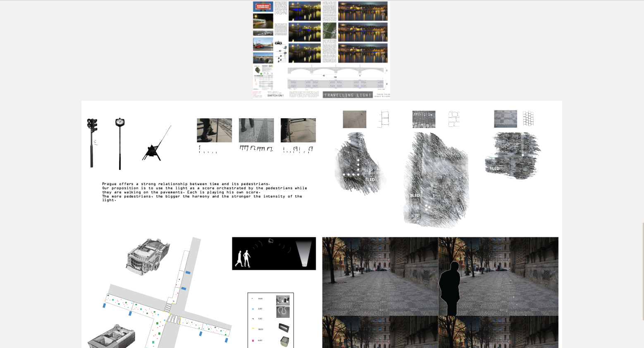
Task: Click the coiled LED strip image in legend
Action: click(x=283, y=312)
